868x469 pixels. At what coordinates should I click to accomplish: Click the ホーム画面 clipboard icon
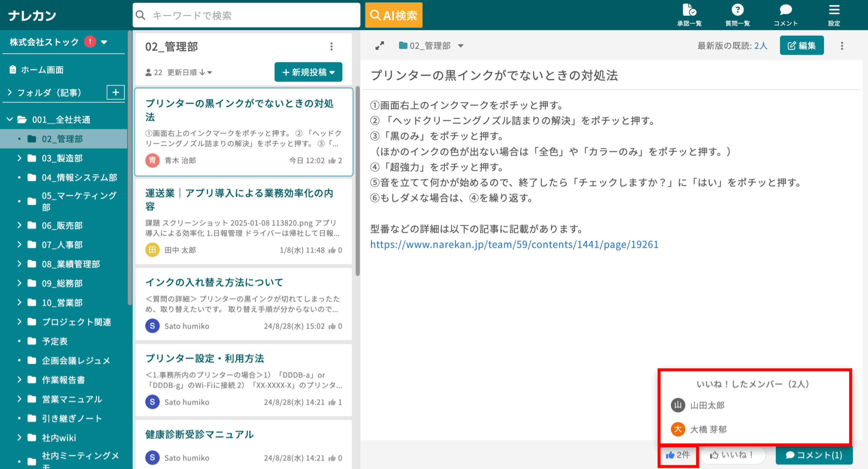pyautogui.click(x=13, y=70)
